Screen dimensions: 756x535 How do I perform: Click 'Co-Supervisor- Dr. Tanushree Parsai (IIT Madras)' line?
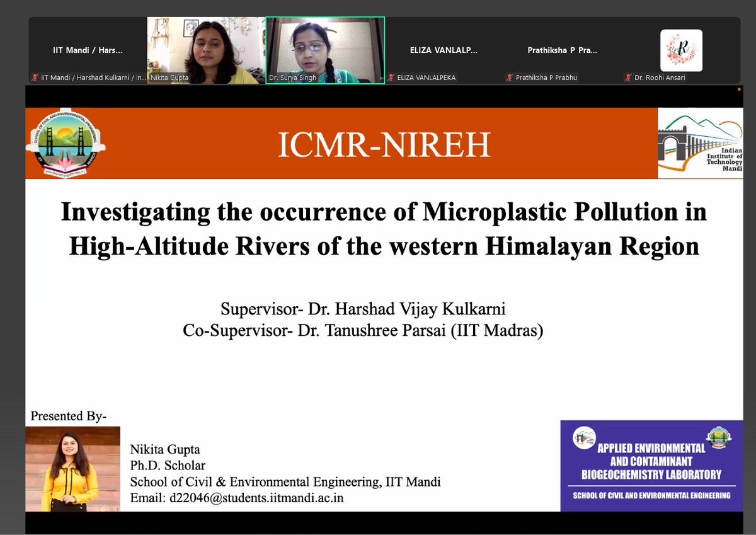363,331
